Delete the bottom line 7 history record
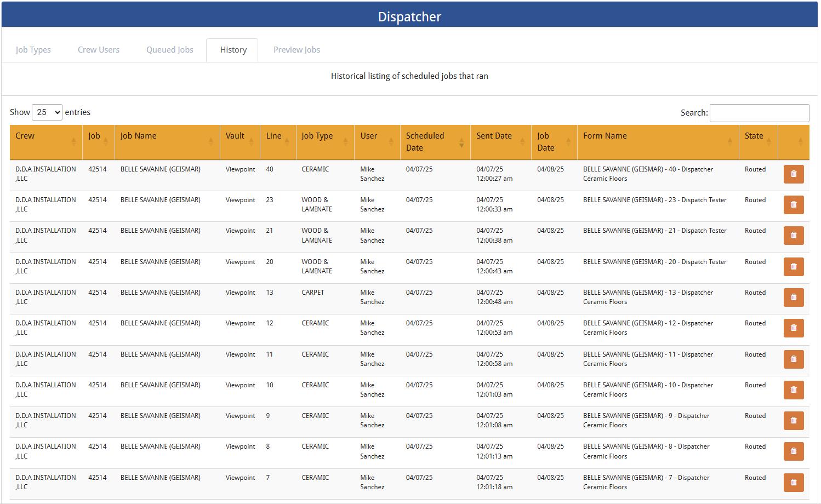This screenshot has height=504, width=821. pyautogui.click(x=794, y=482)
